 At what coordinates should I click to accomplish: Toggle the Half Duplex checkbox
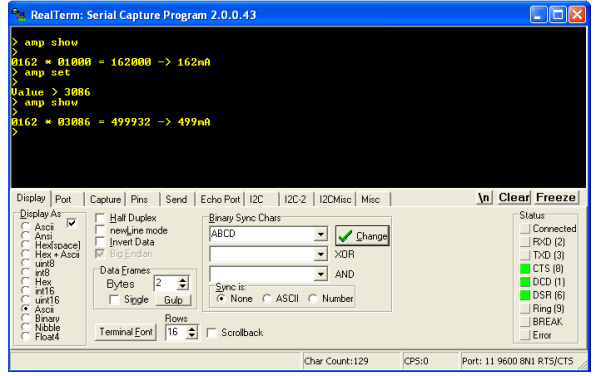click(100, 218)
